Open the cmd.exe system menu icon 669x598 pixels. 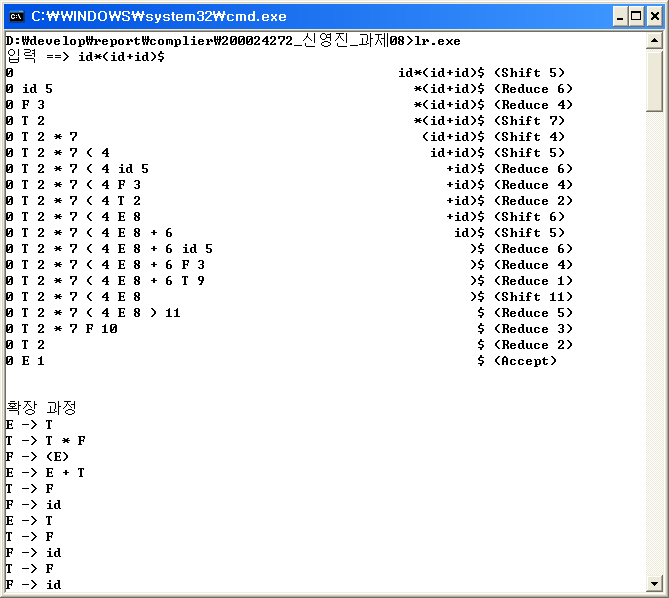[16, 15]
